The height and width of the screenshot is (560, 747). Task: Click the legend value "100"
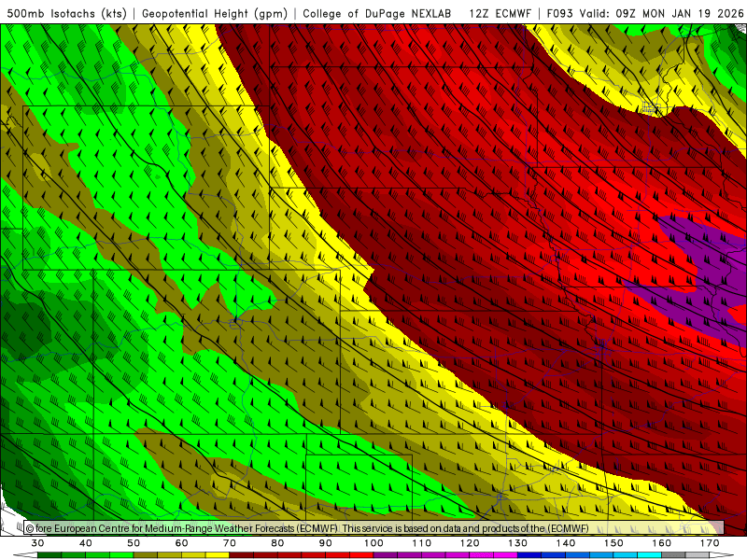point(373,543)
